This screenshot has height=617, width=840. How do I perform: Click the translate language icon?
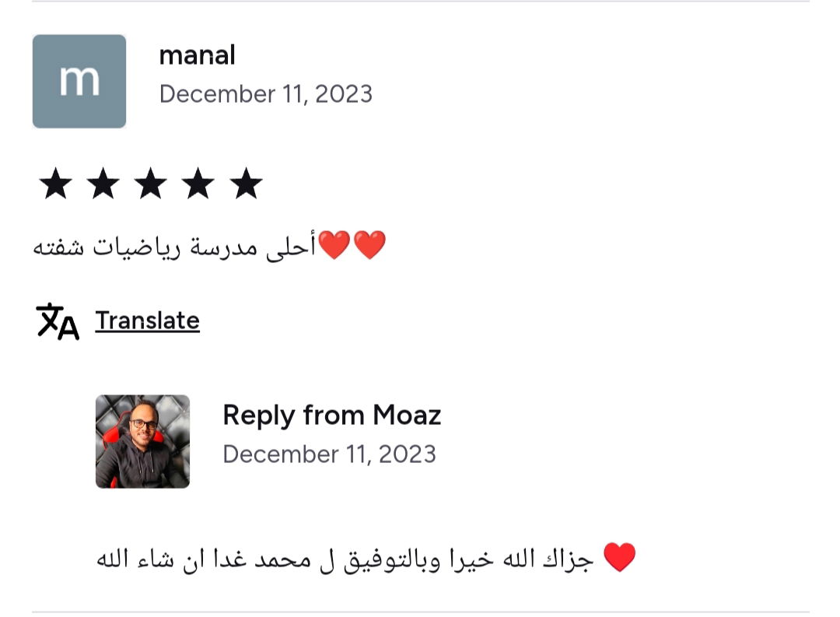[x=58, y=321]
